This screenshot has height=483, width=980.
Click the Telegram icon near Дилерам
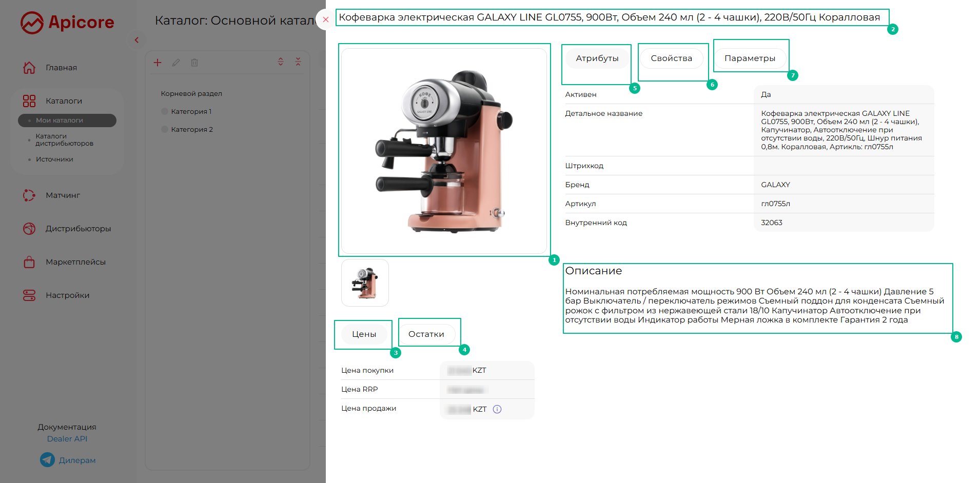[x=47, y=460]
